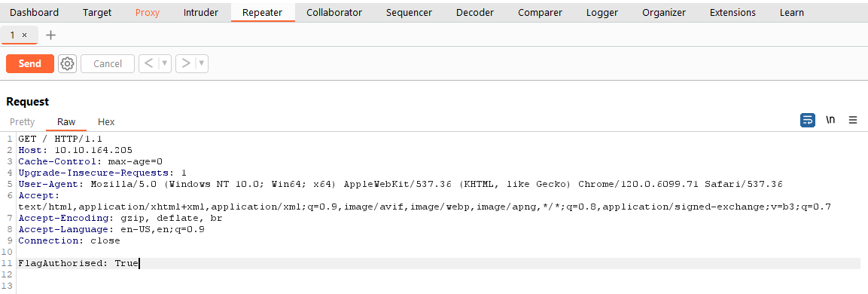Click the Cache-Control header line
The image size is (868, 294).
[x=90, y=161]
